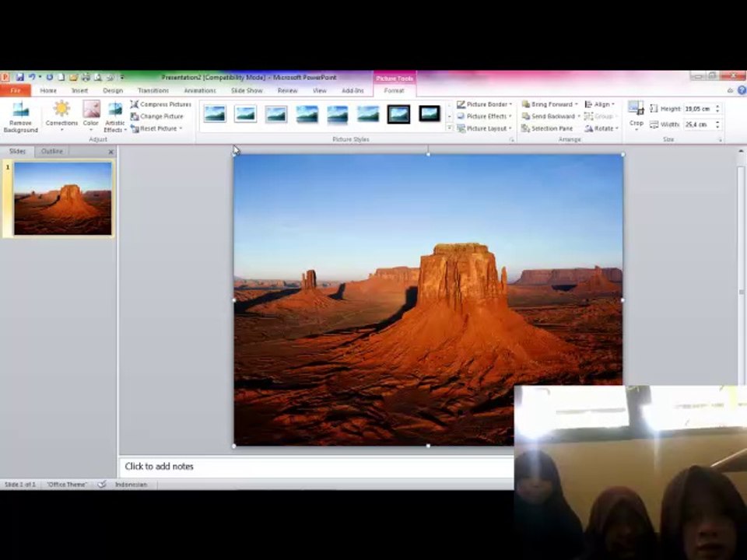Expand the Reset Picture dropdown arrow

pos(181,128)
